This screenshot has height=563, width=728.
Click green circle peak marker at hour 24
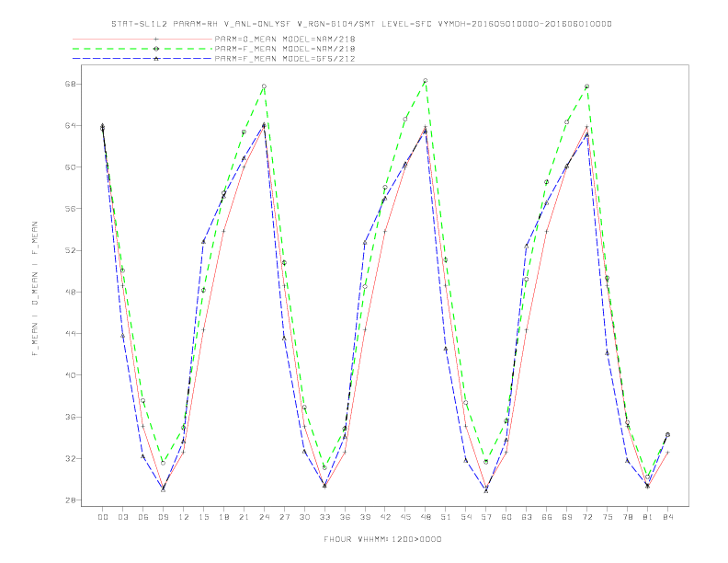click(264, 86)
